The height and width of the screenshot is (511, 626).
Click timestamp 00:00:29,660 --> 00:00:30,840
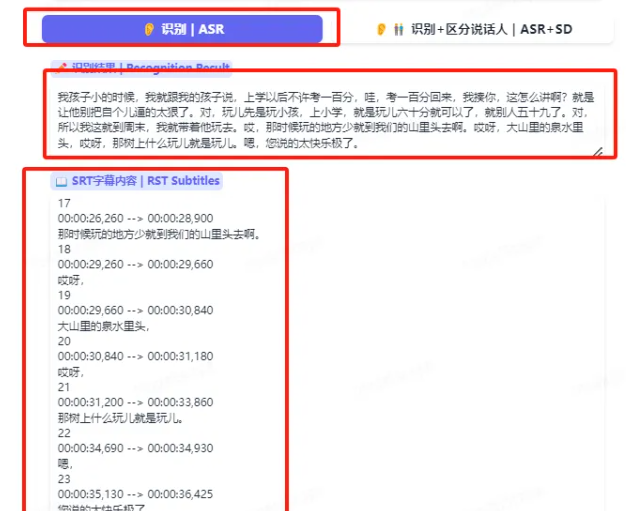(135, 310)
